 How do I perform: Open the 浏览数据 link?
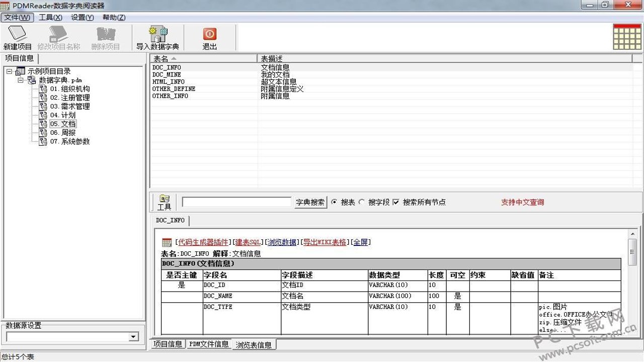pyautogui.click(x=282, y=242)
